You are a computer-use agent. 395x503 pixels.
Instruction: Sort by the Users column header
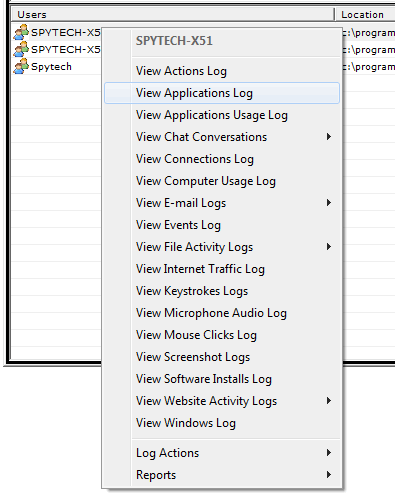point(173,15)
